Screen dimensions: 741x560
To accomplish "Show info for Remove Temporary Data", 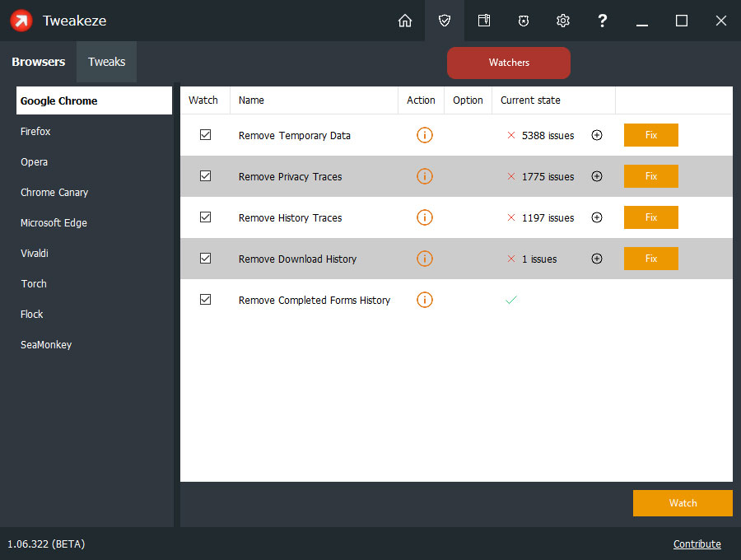I will tap(425, 134).
